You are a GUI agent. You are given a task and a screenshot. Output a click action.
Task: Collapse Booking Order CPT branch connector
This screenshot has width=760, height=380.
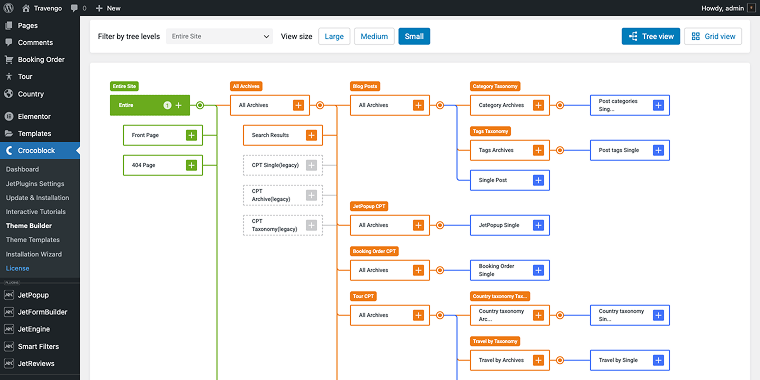coord(440,270)
